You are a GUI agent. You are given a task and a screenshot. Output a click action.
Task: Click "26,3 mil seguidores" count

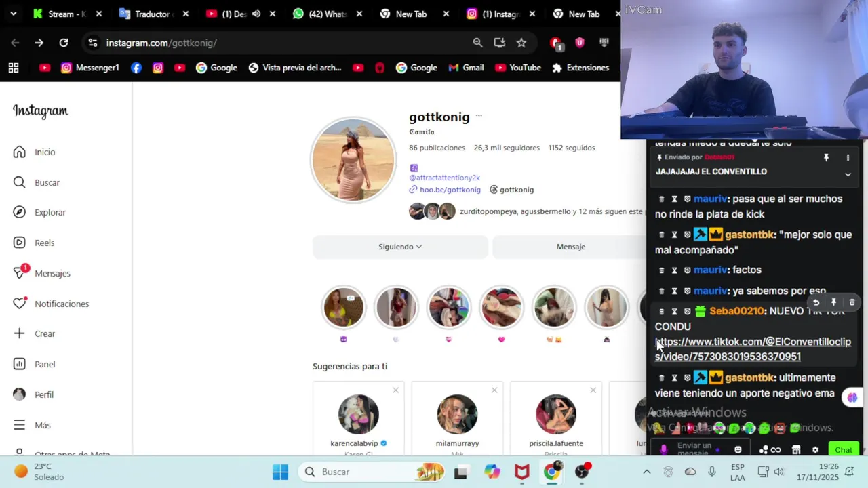507,148
